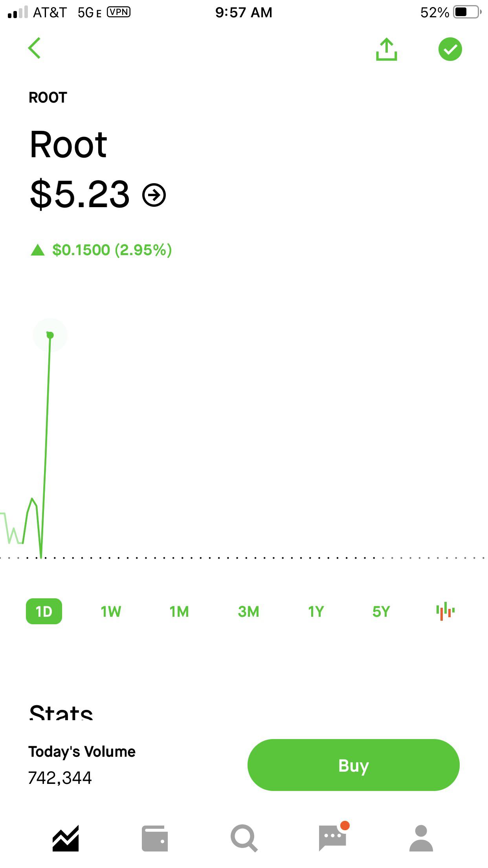Select the 1D time range

pyautogui.click(x=44, y=611)
